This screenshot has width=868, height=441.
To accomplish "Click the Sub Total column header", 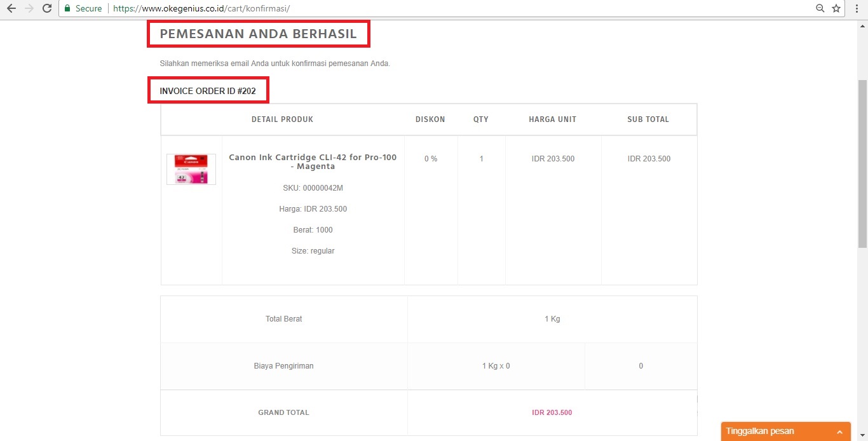I will 648,119.
